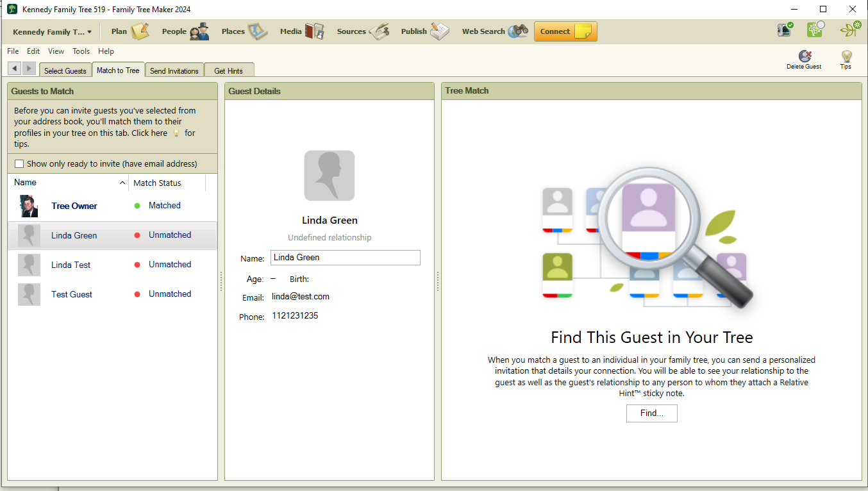
Task: Sort by the Name column header
Action: (68, 183)
